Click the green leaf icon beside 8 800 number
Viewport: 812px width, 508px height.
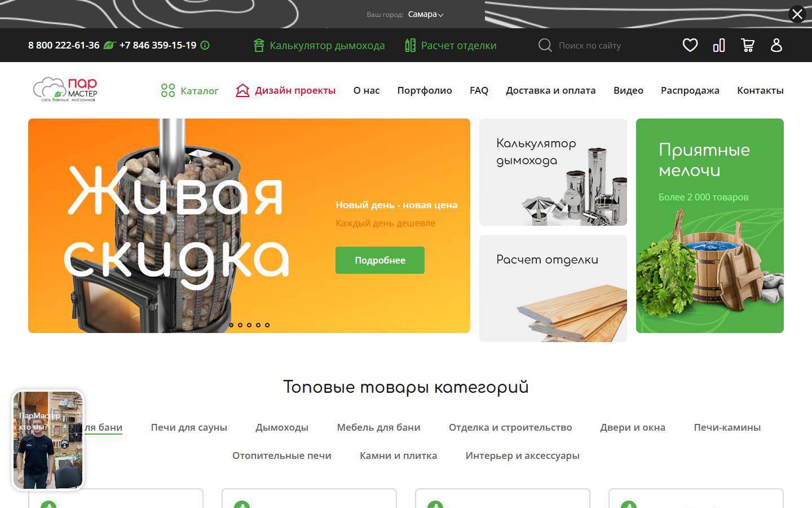pos(109,45)
